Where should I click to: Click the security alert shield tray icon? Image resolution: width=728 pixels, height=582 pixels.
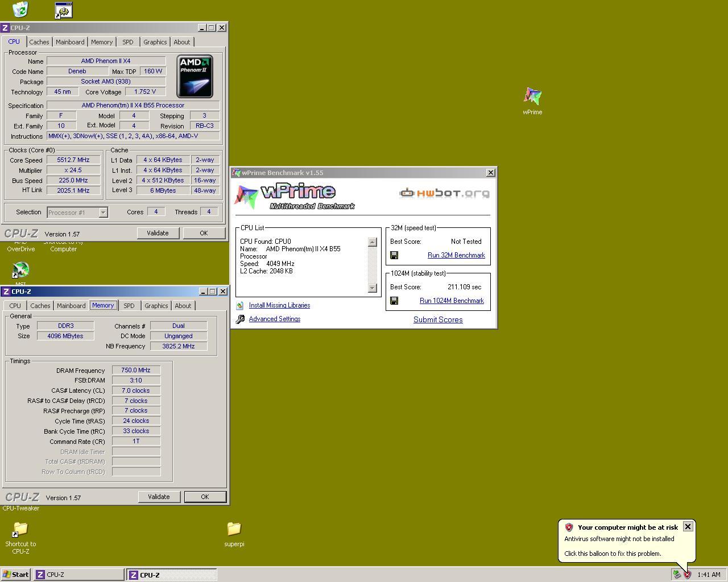687,575
